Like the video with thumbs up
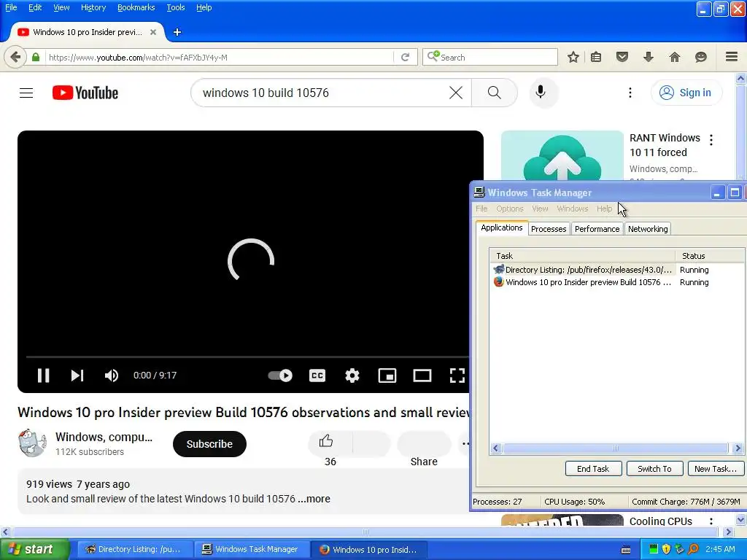 (326, 442)
